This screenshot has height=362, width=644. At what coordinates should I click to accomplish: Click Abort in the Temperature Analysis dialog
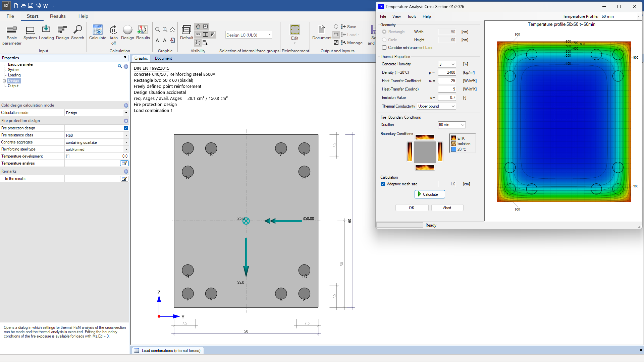(x=447, y=207)
